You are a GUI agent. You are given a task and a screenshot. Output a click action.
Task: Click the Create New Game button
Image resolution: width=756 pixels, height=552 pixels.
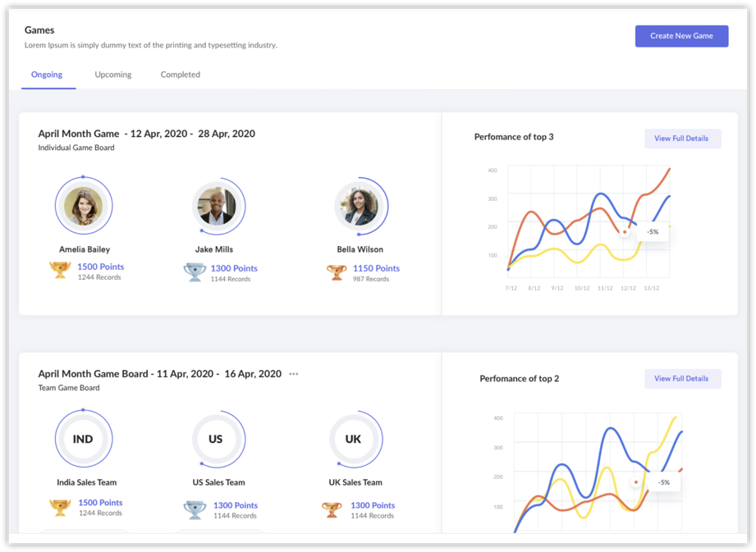(x=681, y=36)
